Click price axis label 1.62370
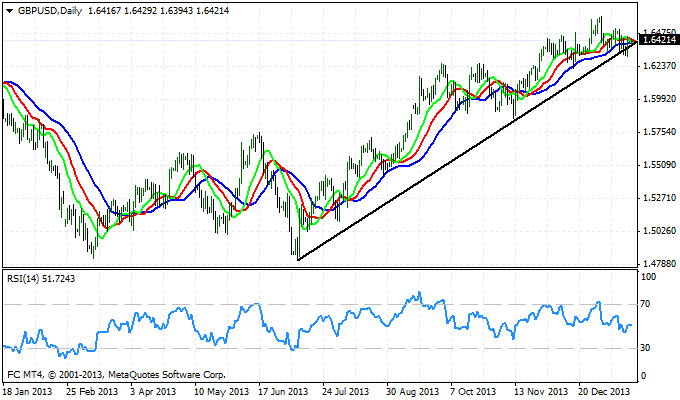 coord(660,66)
